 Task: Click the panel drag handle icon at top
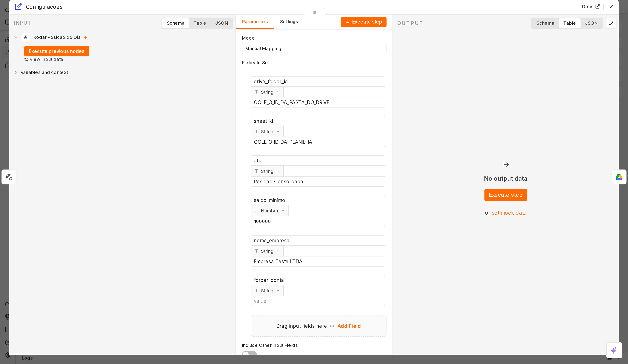point(314,12)
